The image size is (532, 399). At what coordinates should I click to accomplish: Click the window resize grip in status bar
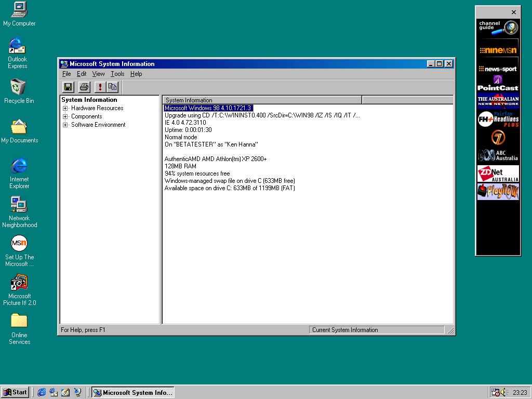click(x=450, y=330)
